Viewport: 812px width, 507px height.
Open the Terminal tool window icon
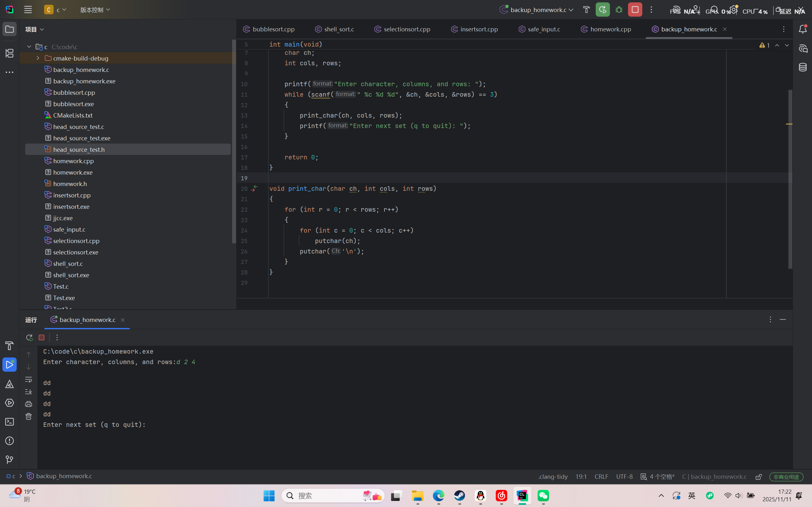[x=10, y=422]
